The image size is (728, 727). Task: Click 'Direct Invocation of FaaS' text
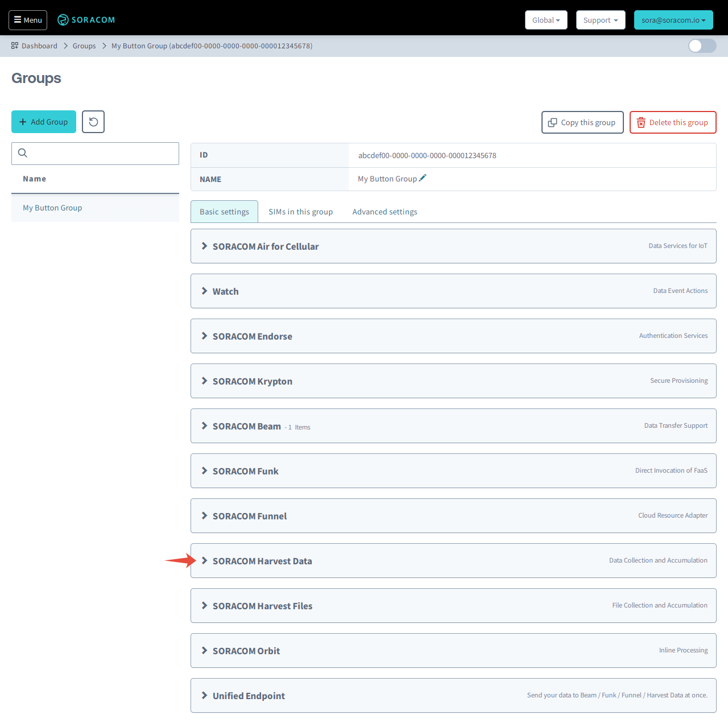[672, 470]
